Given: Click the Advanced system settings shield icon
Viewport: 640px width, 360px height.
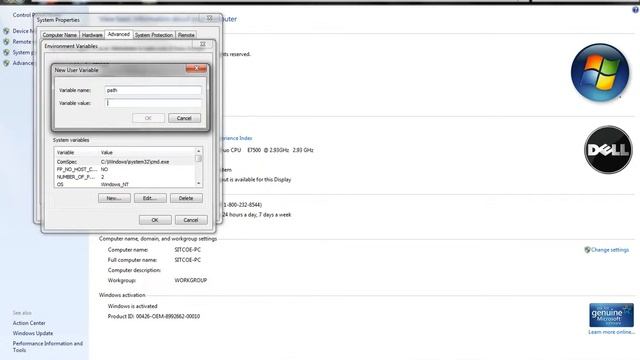Looking at the screenshot, I should pos(6,63).
